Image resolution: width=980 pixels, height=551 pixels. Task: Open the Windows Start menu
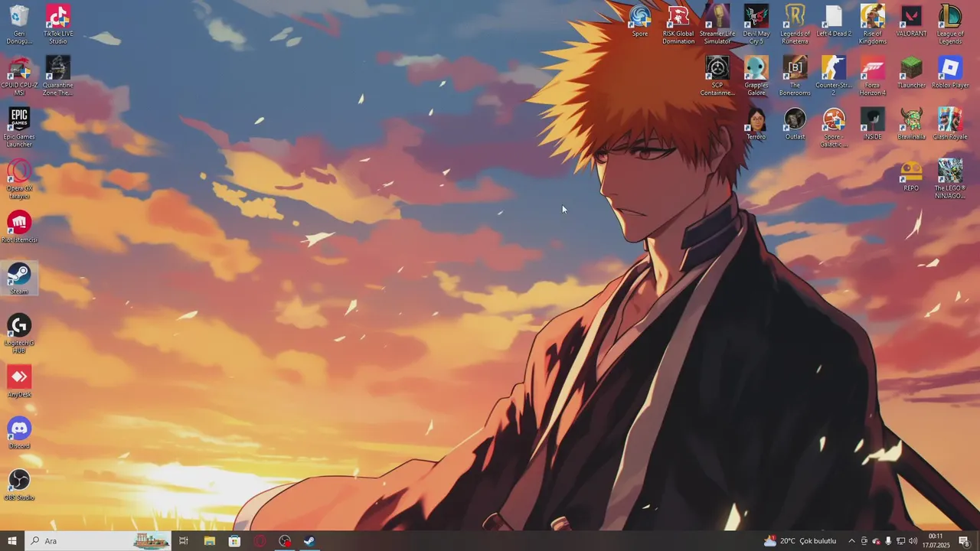[12, 541]
